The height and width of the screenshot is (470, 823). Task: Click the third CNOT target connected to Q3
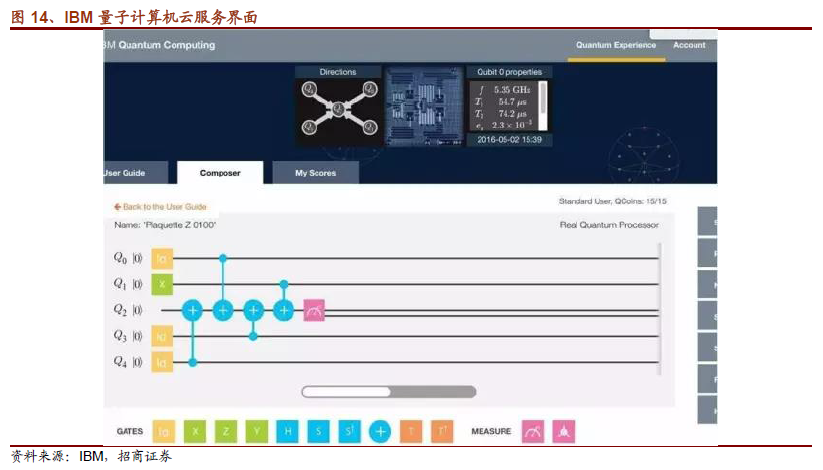tap(254, 310)
